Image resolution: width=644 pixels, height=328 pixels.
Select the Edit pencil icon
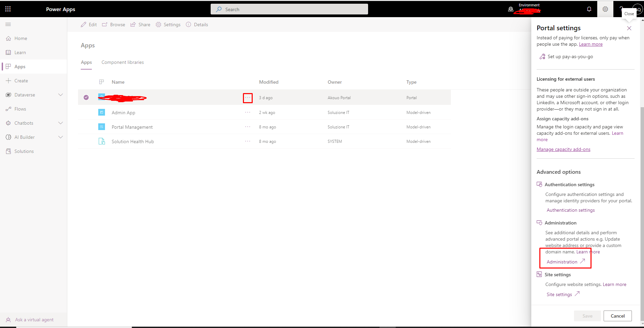(x=83, y=24)
